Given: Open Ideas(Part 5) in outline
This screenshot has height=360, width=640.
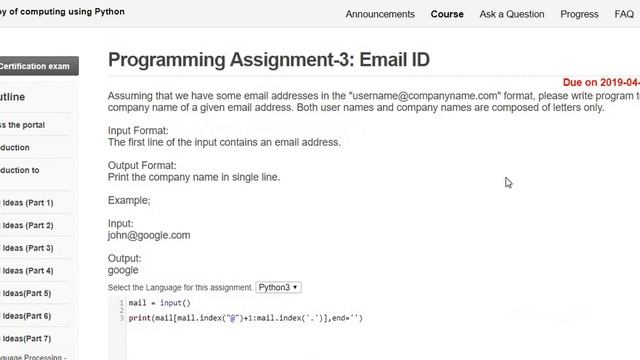Looking at the screenshot, I should pos(27,293).
